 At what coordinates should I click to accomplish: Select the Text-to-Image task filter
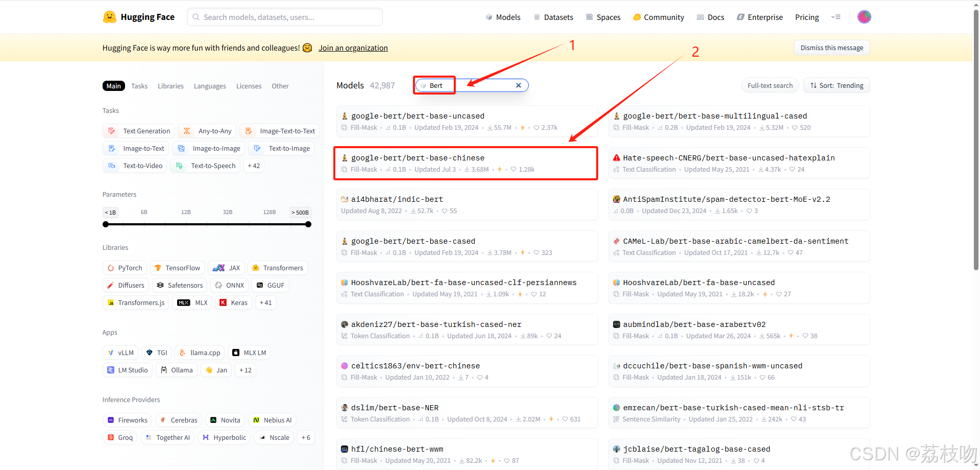coord(281,148)
